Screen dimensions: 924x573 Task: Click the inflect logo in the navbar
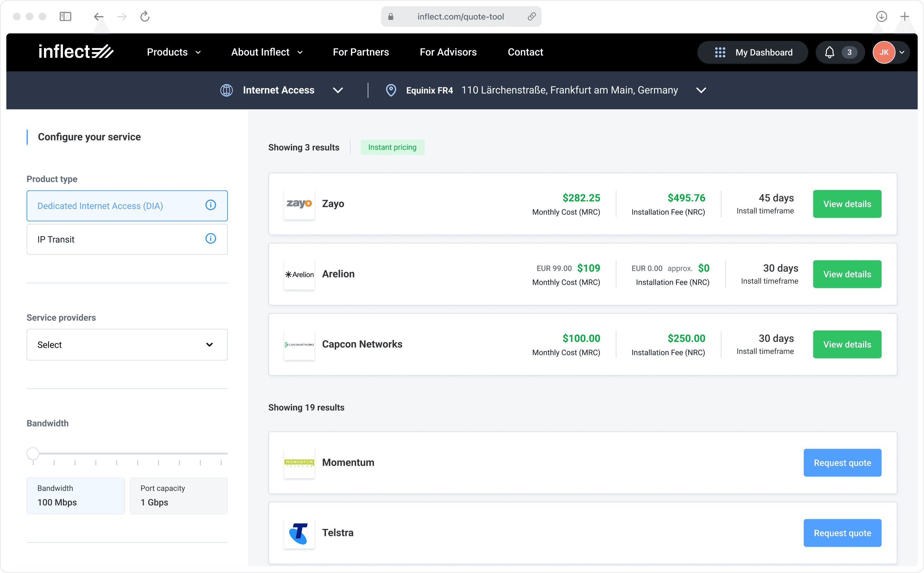click(75, 52)
